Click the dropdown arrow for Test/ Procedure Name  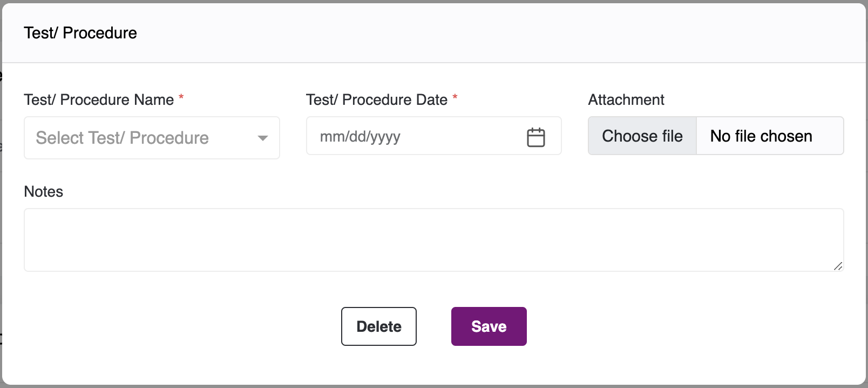263,138
